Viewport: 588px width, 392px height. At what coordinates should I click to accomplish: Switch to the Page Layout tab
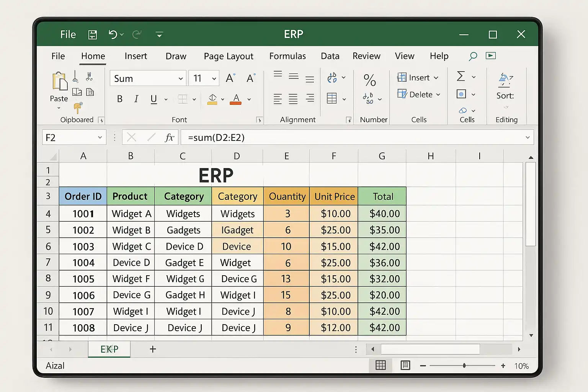[x=228, y=56]
